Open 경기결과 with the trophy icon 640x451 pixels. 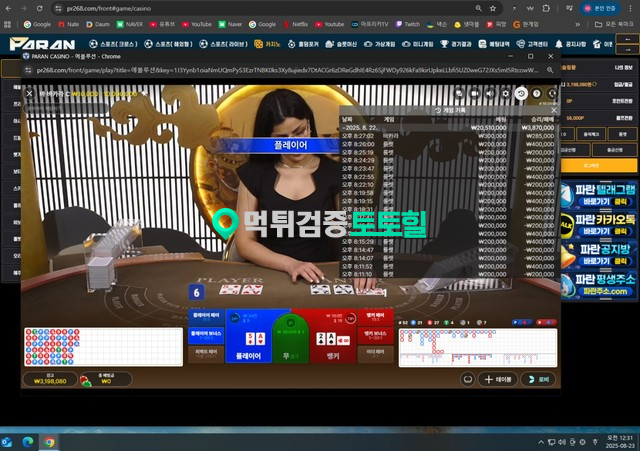click(456, 44)
